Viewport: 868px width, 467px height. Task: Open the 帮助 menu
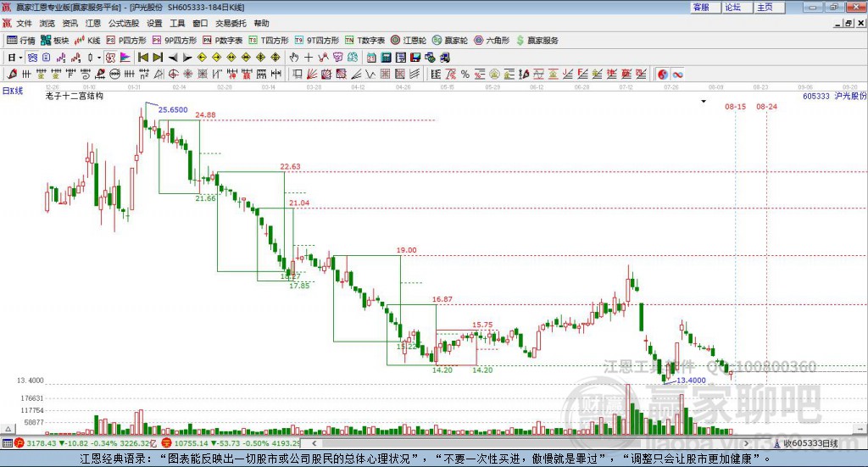coord(261,23)
